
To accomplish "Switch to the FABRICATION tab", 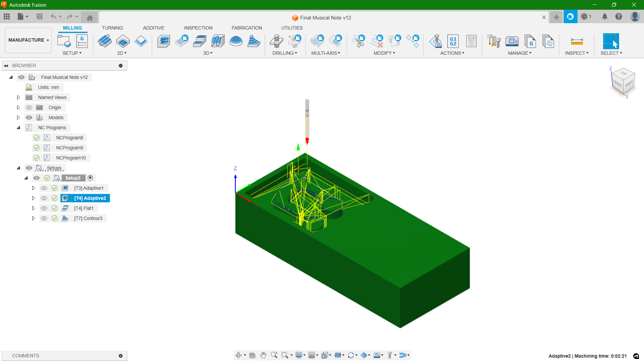I will pyautogui.click(x=247, y=28).
